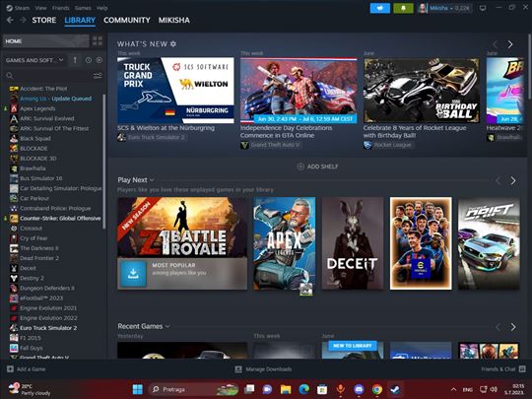Open the Truck Grand Prix news card

[x=175, y=91]
